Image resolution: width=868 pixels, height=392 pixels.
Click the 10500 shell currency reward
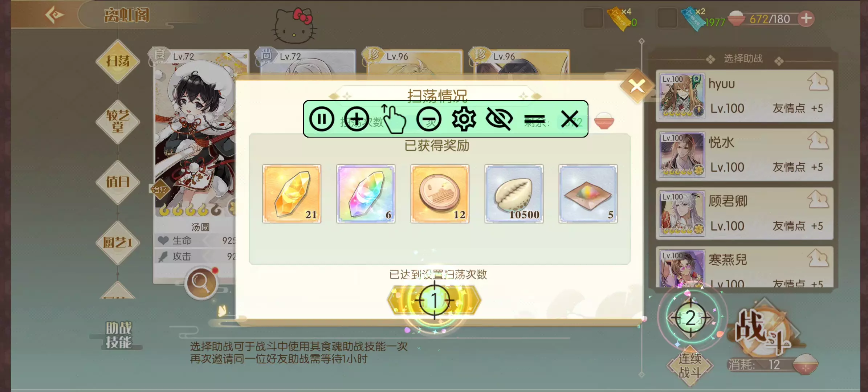click(x=514, y=194)
